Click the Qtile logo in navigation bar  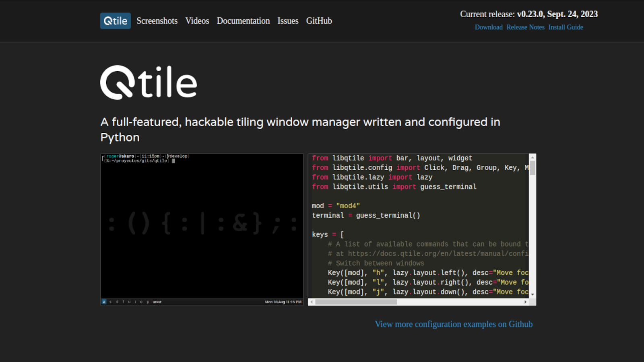tap(115, 21)
